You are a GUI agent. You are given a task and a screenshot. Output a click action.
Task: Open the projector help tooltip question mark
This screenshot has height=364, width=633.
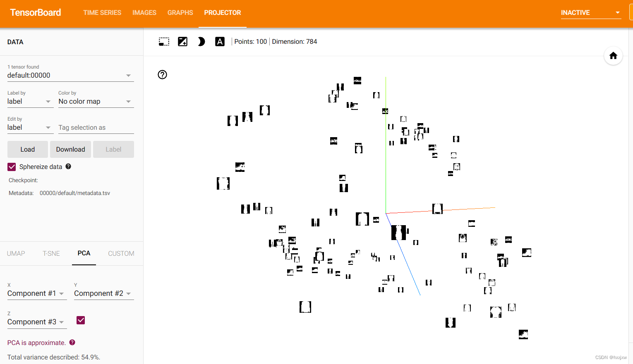coord(162,75)
